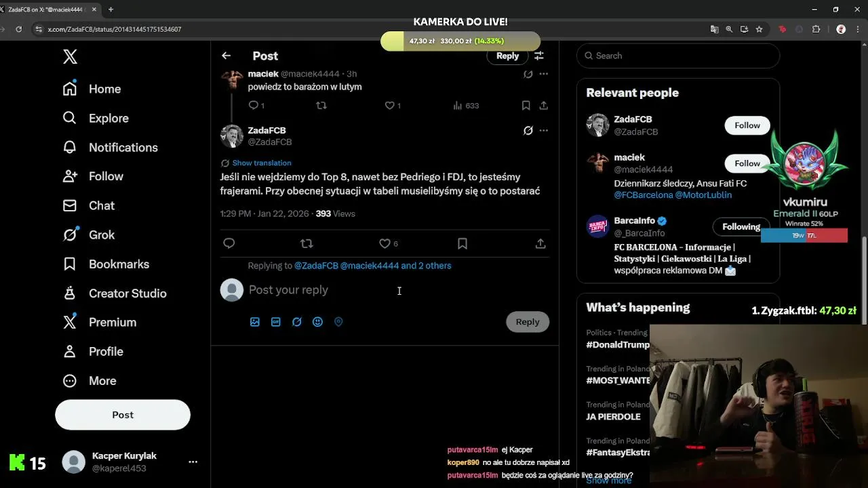The image size is (868, 488).
Task: Click the white Post button in the sidebar
Action: 123,415
